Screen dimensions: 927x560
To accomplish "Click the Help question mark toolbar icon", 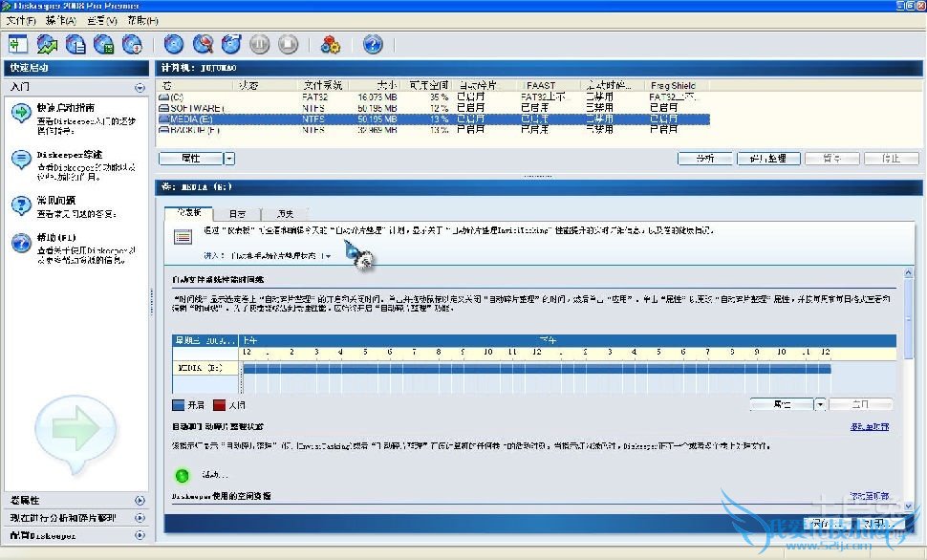I will point(373,44).
